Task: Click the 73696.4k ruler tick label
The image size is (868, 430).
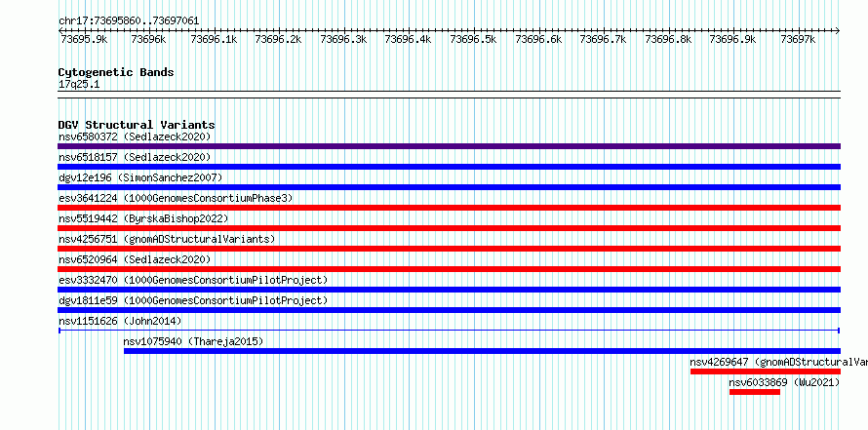Action: click(408, 39)
